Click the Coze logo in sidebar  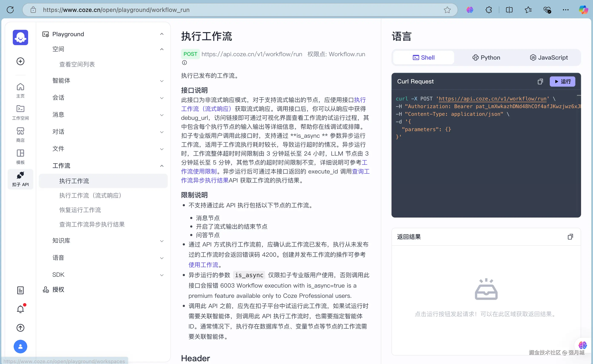point(20,37)
